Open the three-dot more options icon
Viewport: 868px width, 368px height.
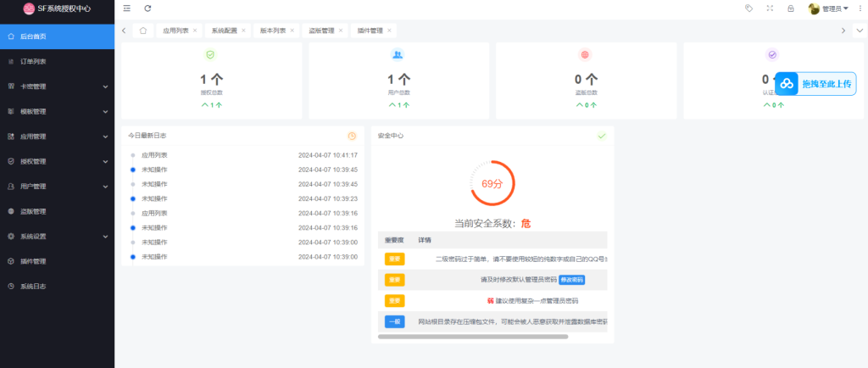tap(860, 8)
